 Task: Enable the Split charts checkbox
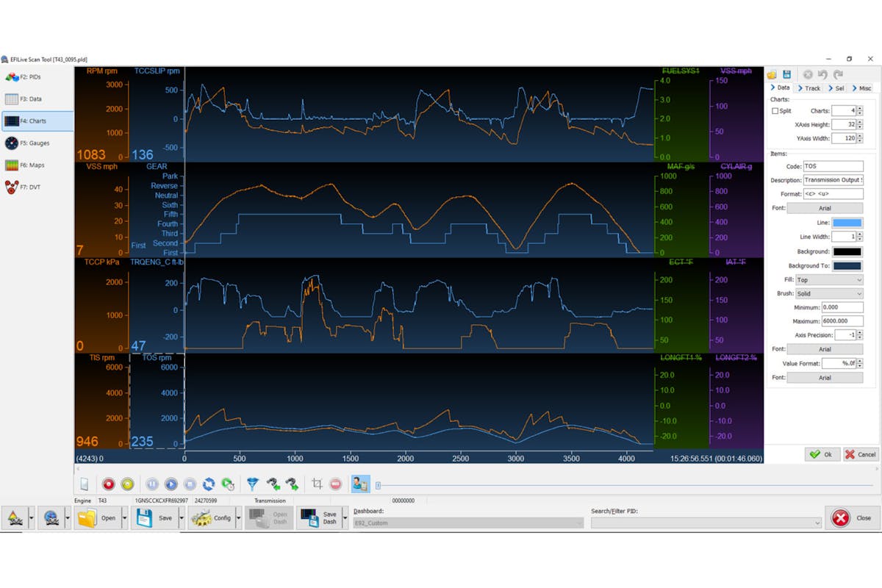[775, 111]
